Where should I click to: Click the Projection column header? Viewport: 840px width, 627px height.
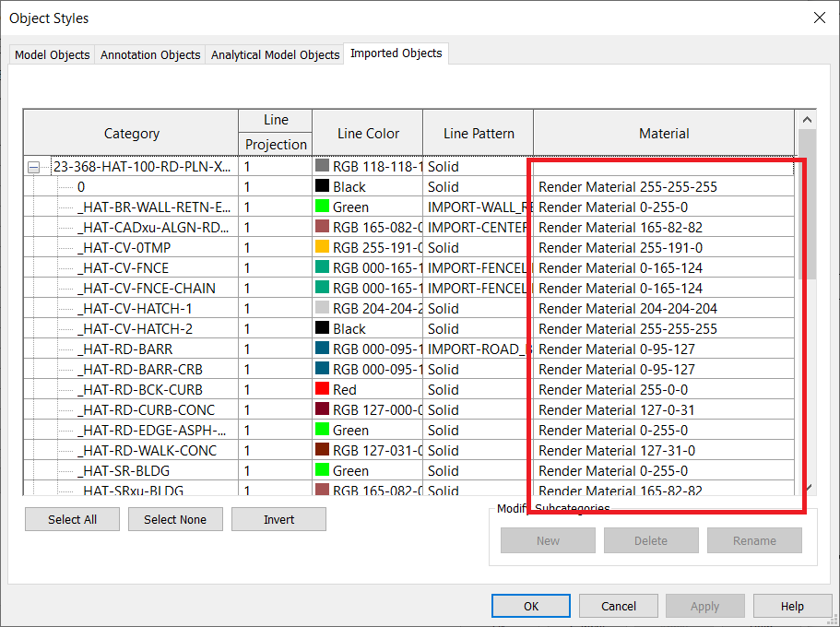tap(276, 144)
